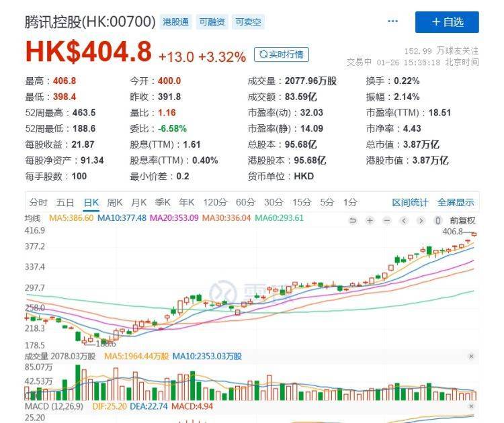The width and height of the screenshot is (504, 423).
Task: Click the 委比 -6.58% value
Action: point(172,128)
